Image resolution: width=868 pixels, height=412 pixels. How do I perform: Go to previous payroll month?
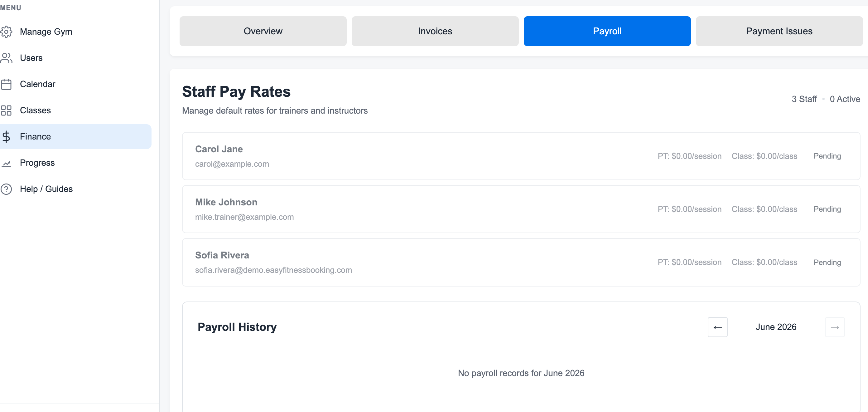point(717,327)
